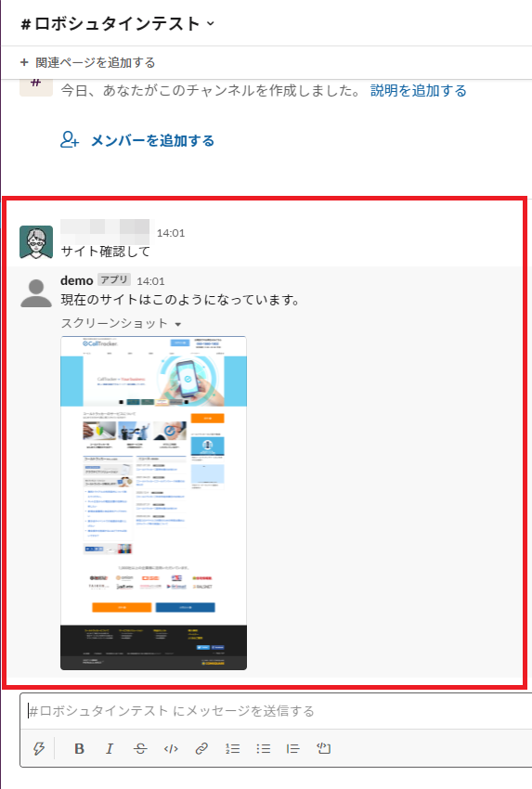Insert a blockquote

(293, 748)
